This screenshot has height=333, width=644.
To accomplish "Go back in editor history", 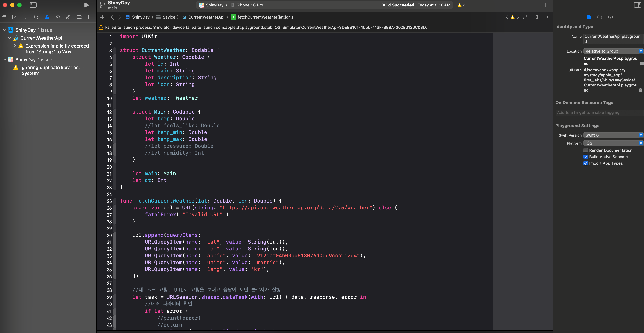I will 113,17.
